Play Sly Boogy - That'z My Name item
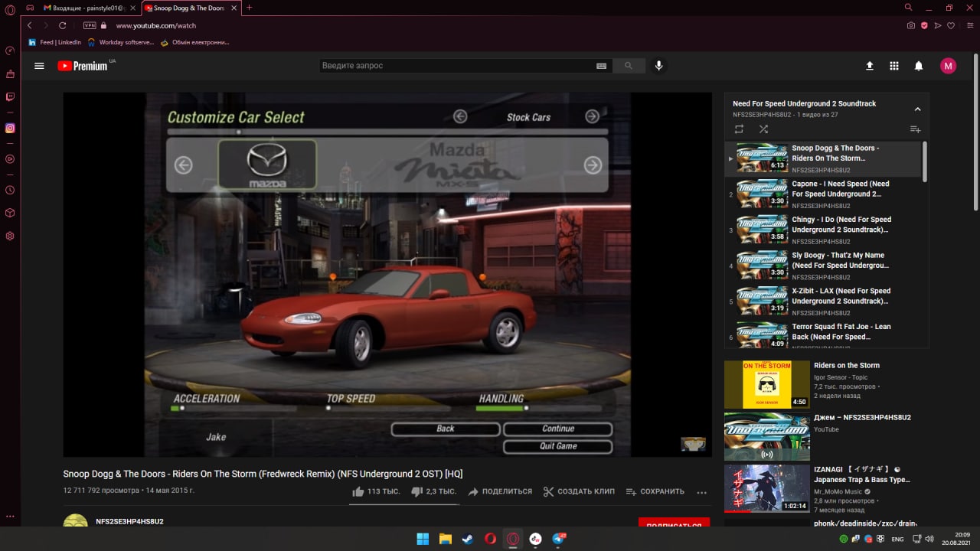Viewport: 980px width, 551px height. click(822, 266)
